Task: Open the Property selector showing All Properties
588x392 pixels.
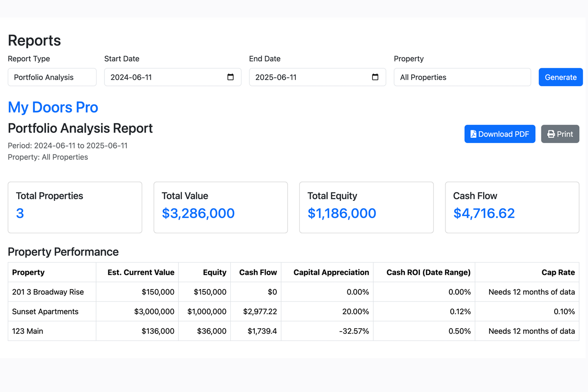Action: 462,77
